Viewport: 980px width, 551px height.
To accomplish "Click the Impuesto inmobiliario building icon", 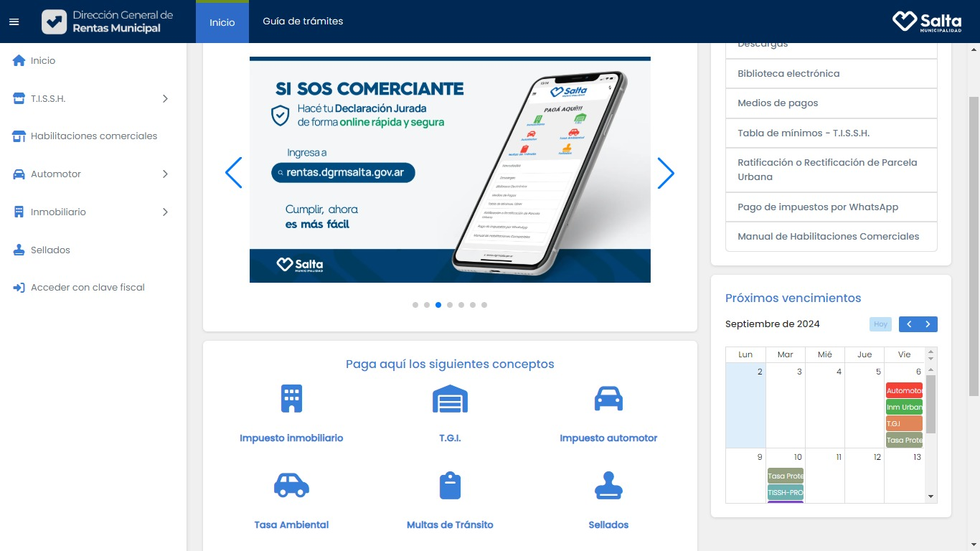I will tap(291, 399).
